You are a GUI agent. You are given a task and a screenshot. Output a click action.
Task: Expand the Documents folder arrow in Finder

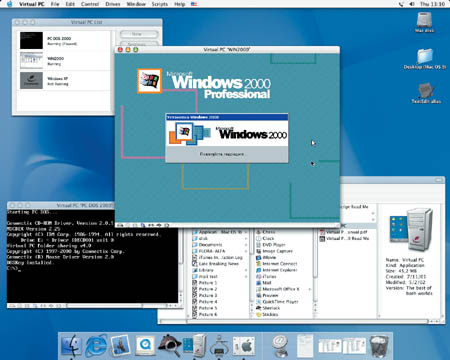coord(246,245)
